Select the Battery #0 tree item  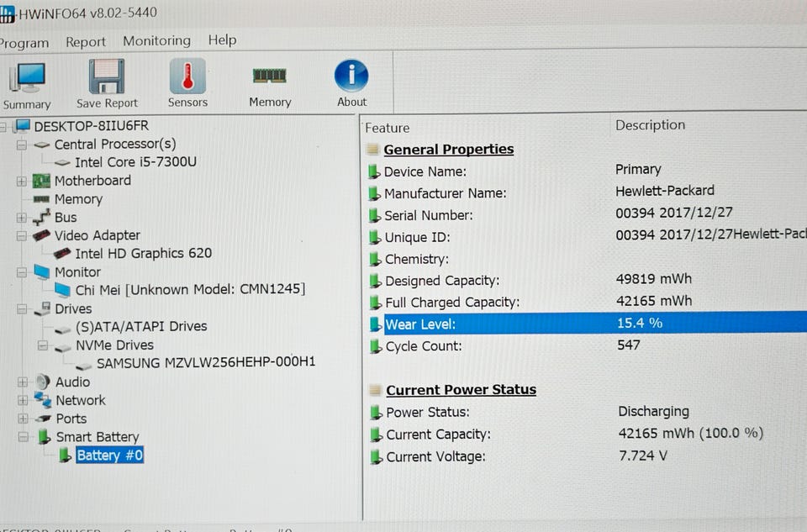(109, 456)
